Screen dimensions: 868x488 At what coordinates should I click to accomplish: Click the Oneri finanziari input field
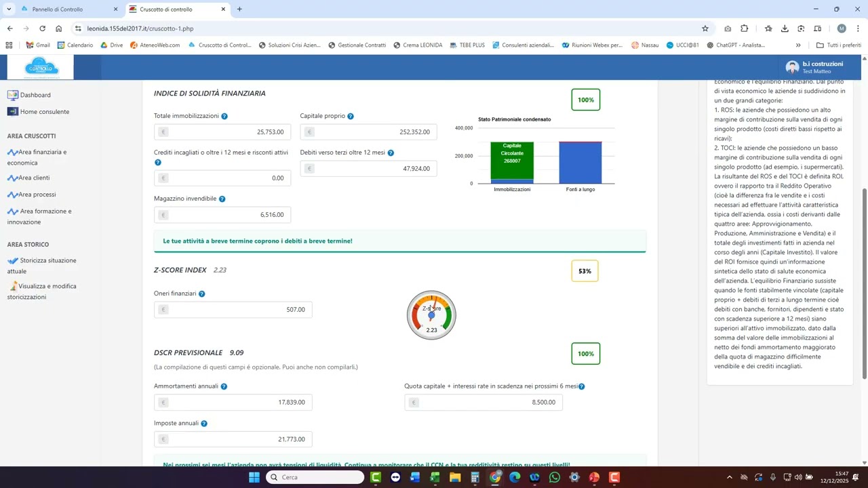pyautogui.click(x=233, y=310)
